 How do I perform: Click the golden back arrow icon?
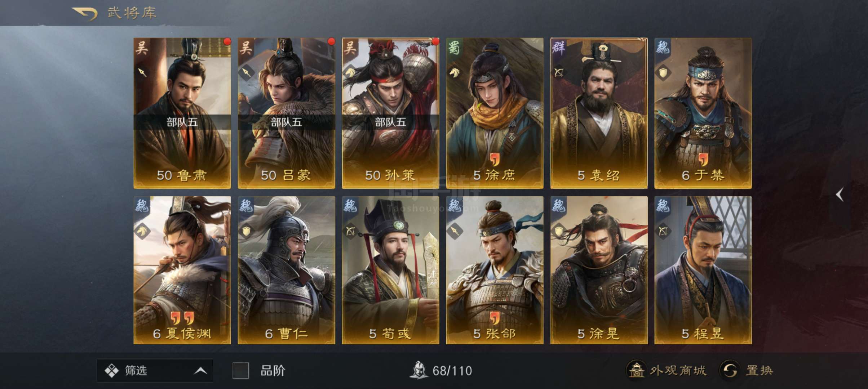[85, 14]
